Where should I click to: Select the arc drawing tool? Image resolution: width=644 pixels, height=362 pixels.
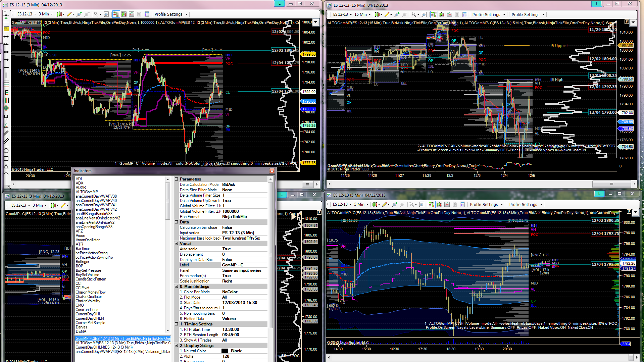pos(6,174)
